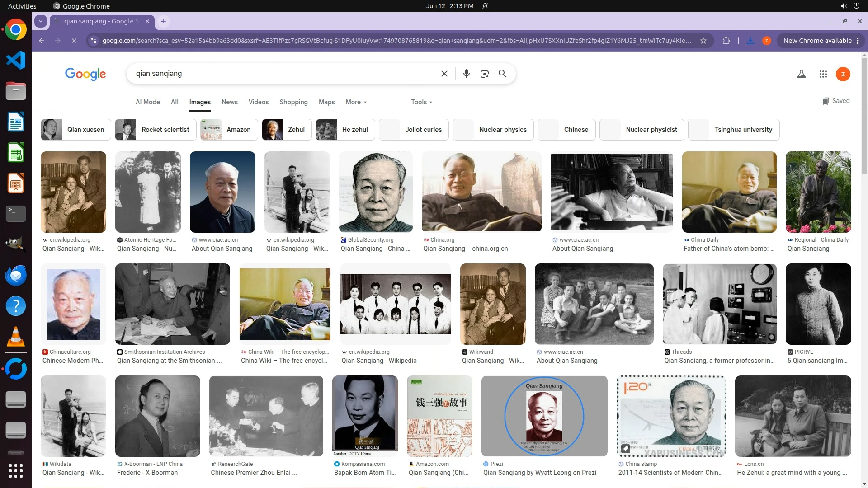Click the voice search microphone icon
Screen dimensions: 868x488
click(466, 74)
